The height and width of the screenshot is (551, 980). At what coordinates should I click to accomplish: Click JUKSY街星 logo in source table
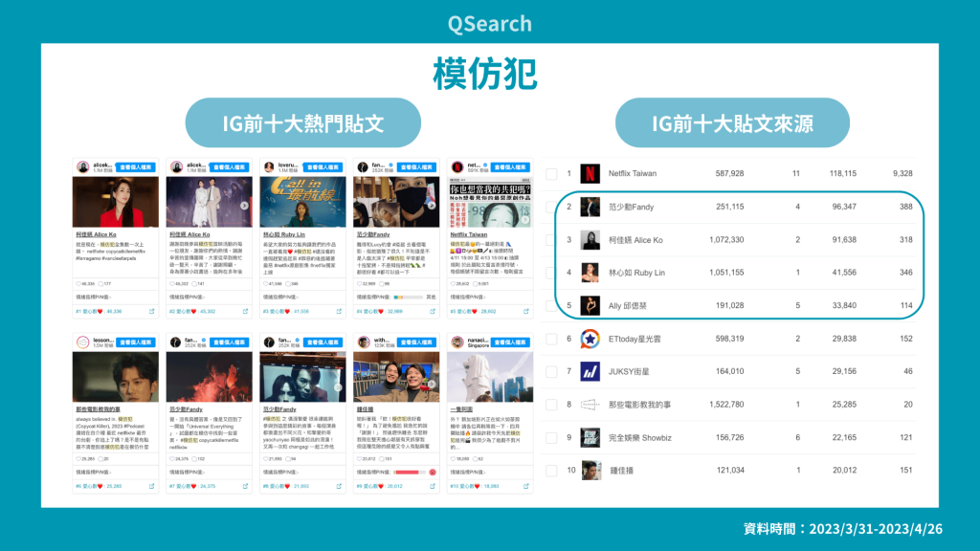tap(590, 372)
